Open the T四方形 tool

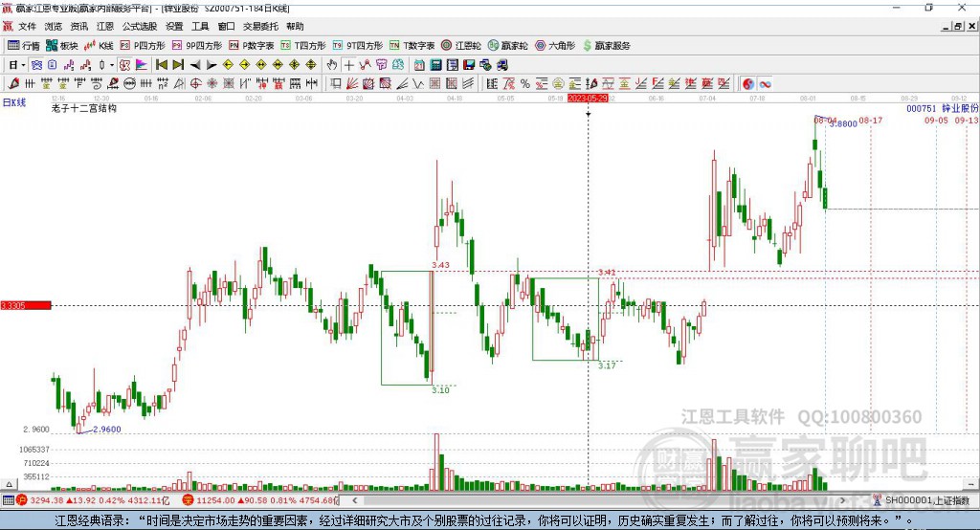[303, 46]
